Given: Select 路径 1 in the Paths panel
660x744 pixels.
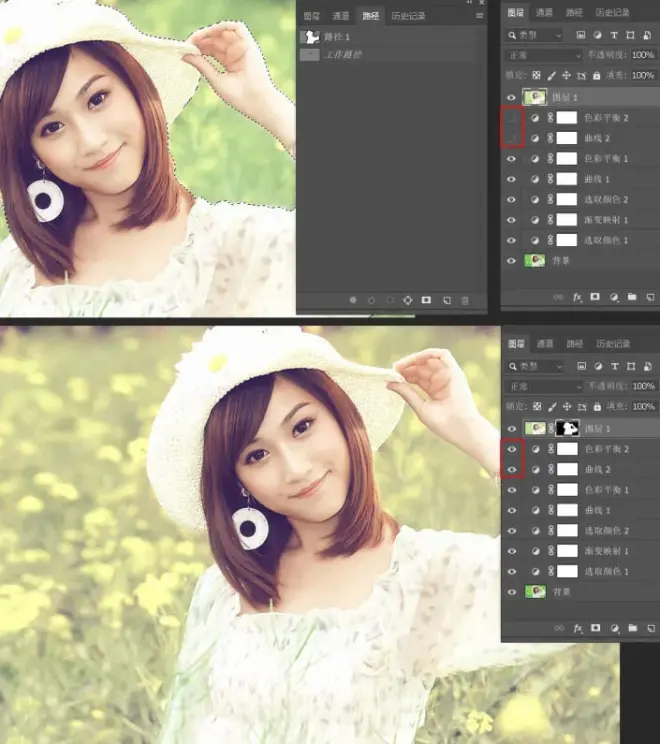Looking at the screenshot, I should click(x=388, y=37).
